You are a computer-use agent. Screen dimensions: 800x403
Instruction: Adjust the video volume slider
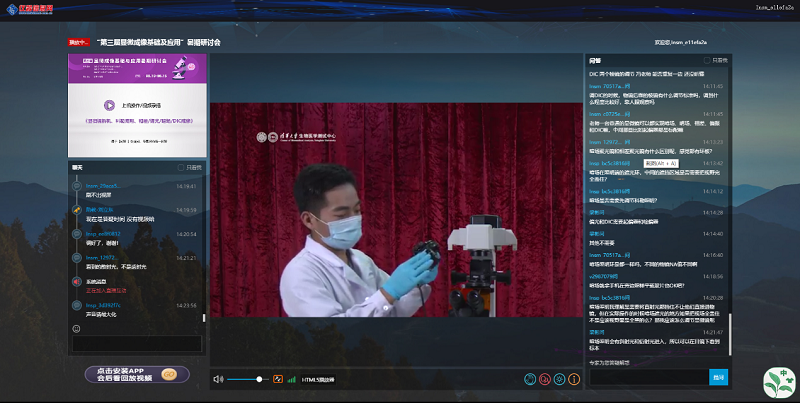pos(259,379)
